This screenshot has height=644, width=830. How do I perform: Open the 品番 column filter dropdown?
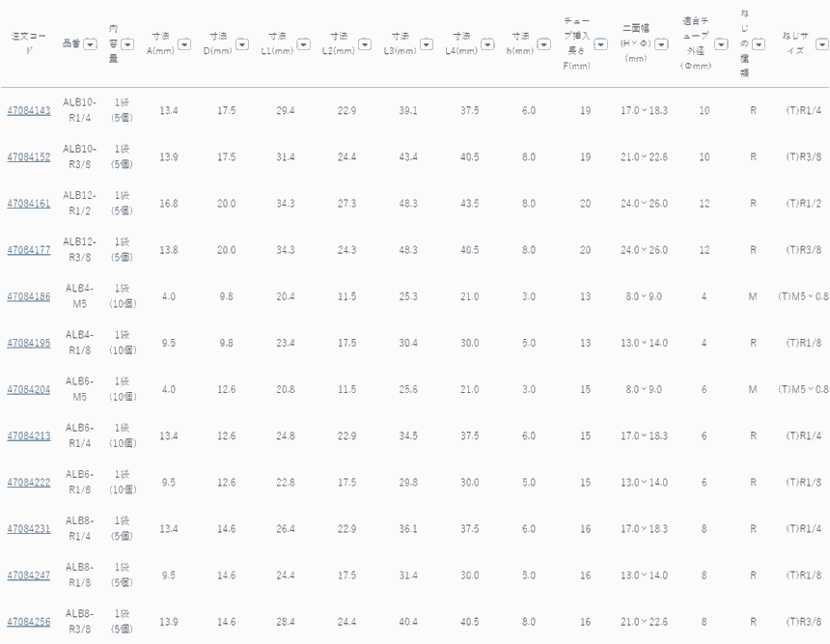click(x=90, y=43)
